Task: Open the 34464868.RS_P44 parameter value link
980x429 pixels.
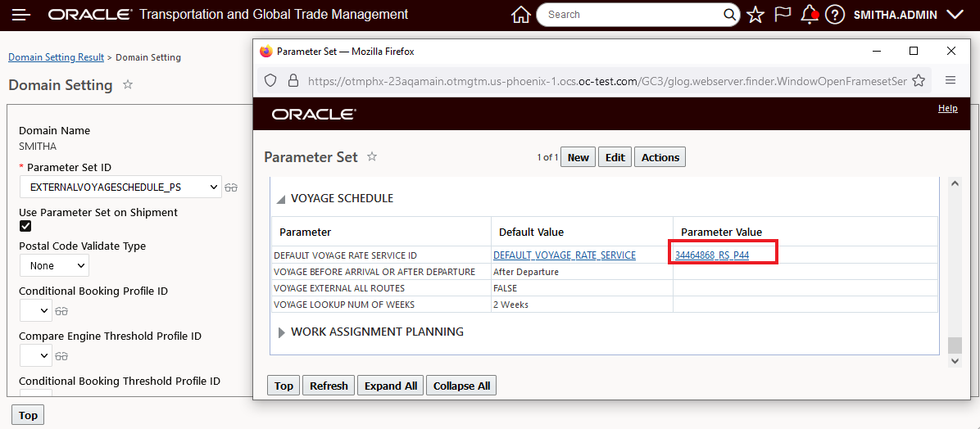Action: [x=711, y=255]
